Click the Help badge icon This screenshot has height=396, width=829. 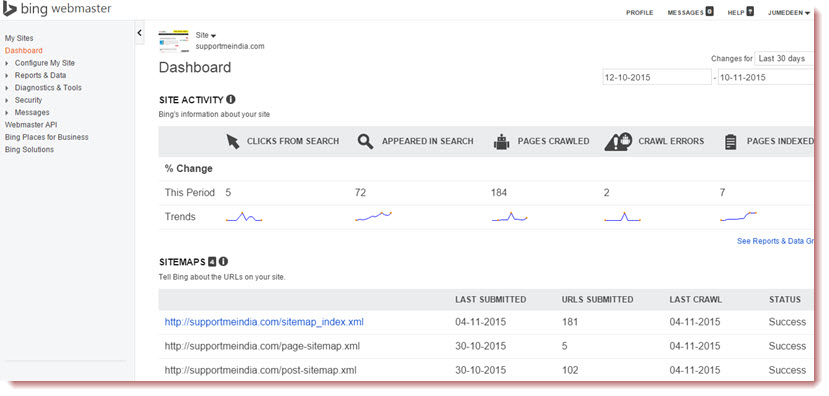(x=750, y=12)
